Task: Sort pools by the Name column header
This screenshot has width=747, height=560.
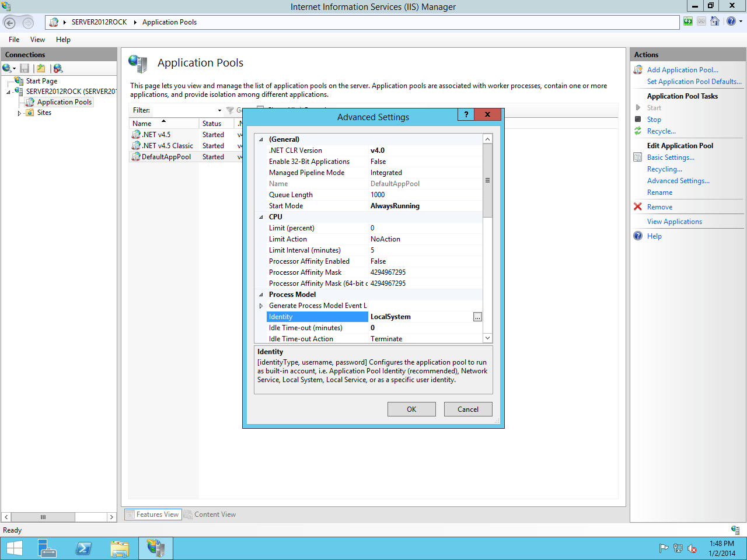Action: click(163, 123)
